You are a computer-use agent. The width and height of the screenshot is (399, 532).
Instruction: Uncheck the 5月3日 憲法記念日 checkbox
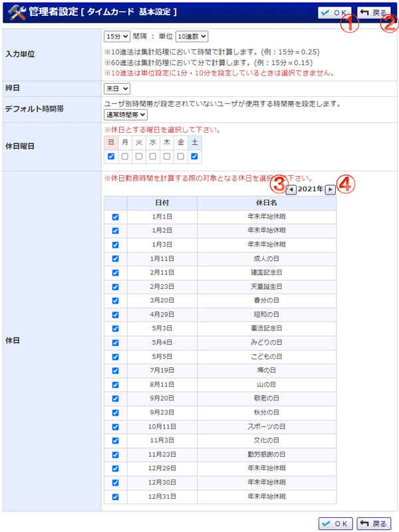tap(116, 329)
